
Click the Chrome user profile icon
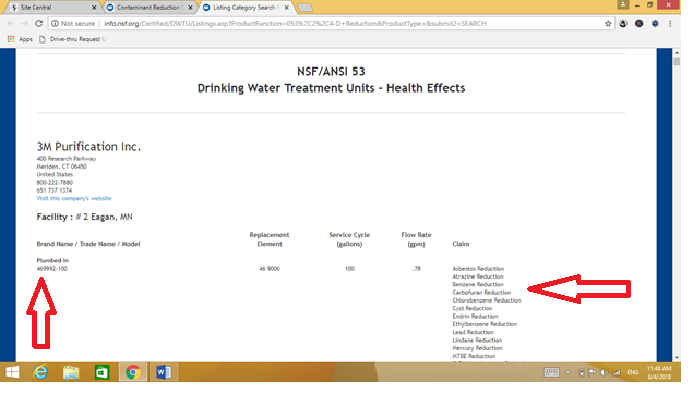point(623,5)
